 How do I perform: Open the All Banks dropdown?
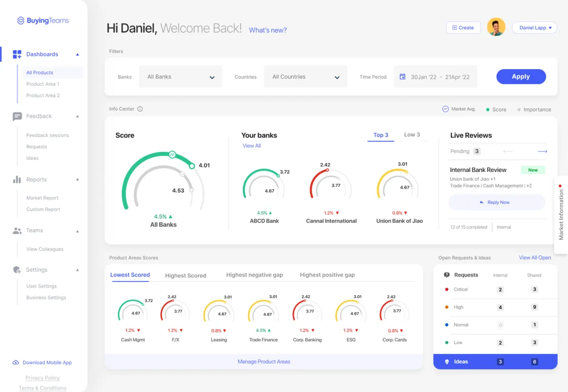click(x=180, y=77)
